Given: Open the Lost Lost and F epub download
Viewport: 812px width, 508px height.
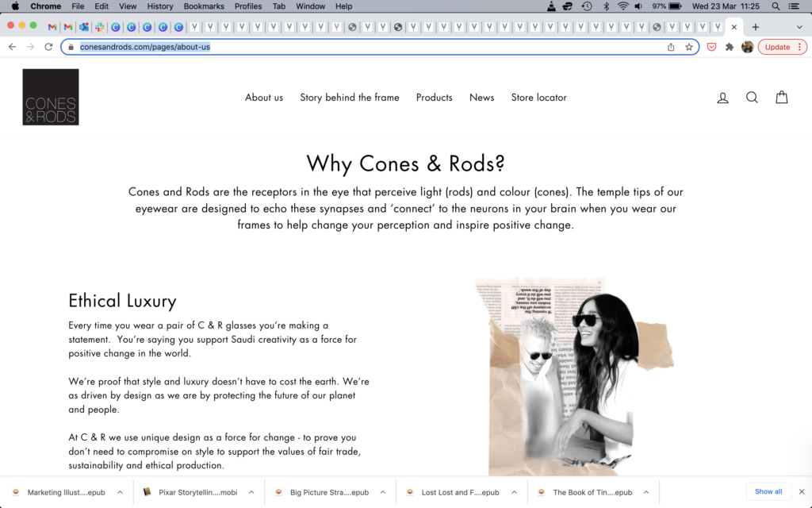Looking at the screenshot, I should pos(454,492).
